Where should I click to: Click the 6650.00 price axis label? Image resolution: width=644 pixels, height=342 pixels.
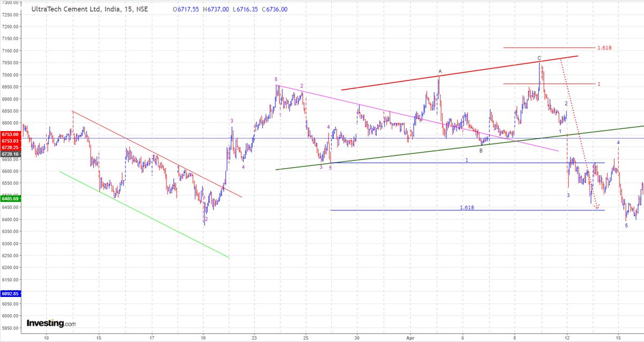(x=10, y=159)
